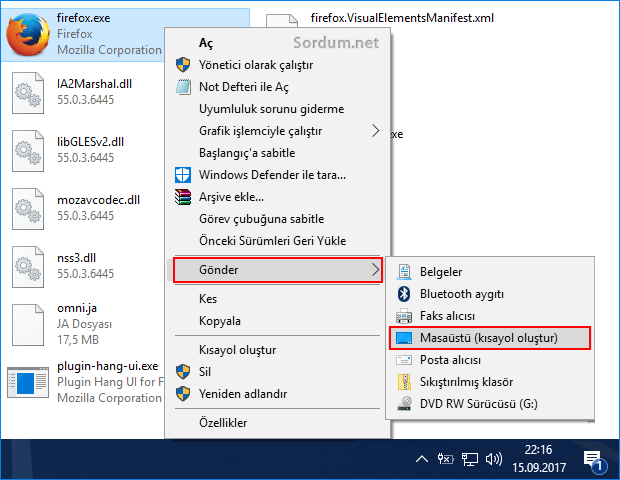
Task: Send to DVD RW Sürücüsü (G:)
Action: [x=490, y=404]
